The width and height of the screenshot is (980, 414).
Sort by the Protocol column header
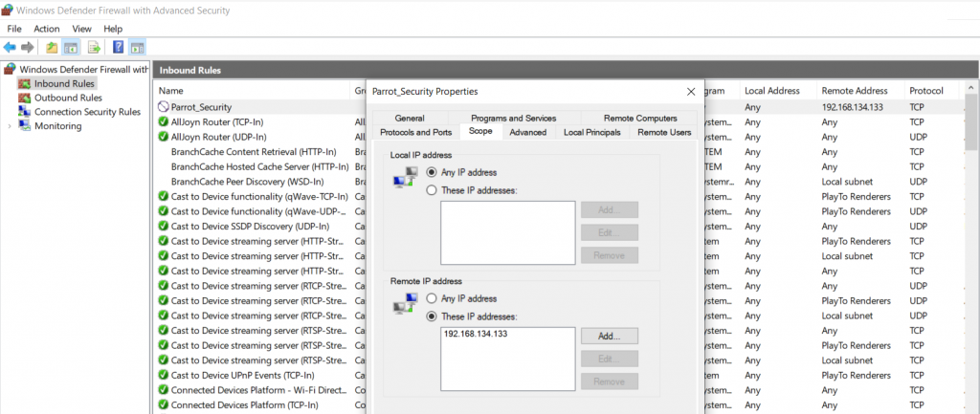925,91
